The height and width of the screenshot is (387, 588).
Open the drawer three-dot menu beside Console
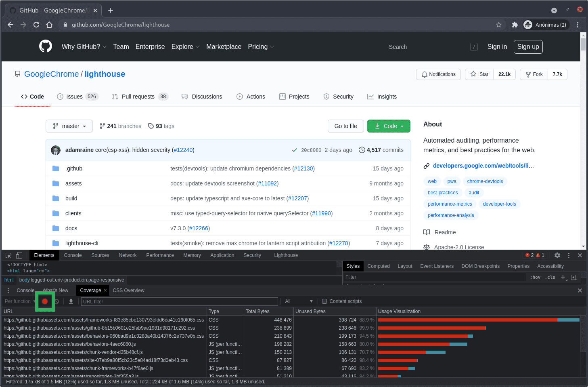coord(8,290)
